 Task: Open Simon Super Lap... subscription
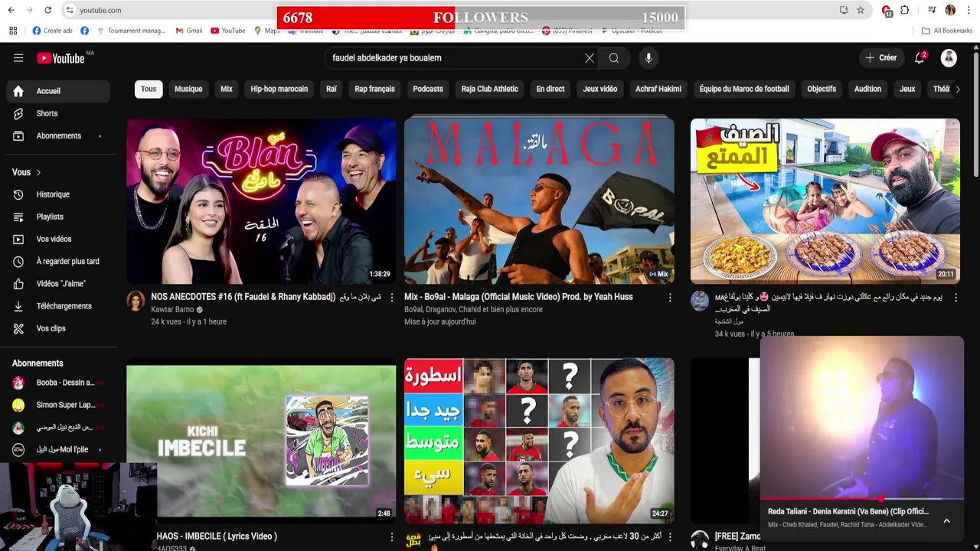[x=58, y=405]
